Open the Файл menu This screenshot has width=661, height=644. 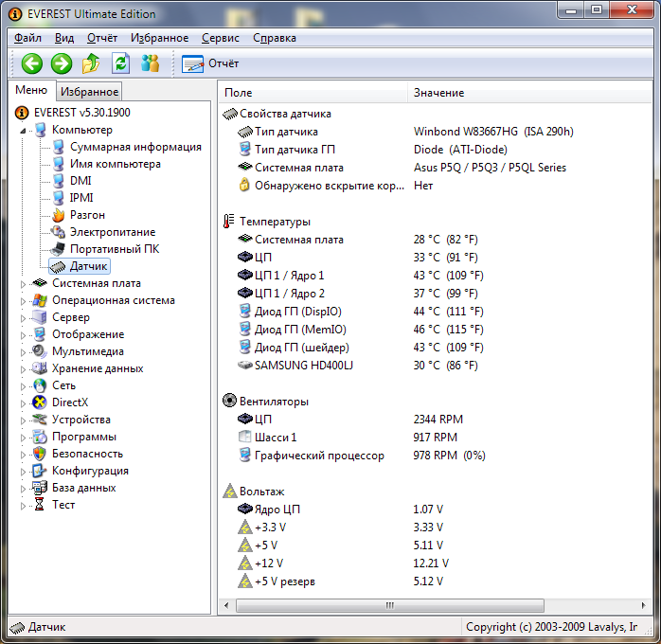pyautogui.click(x=27, y=38)
